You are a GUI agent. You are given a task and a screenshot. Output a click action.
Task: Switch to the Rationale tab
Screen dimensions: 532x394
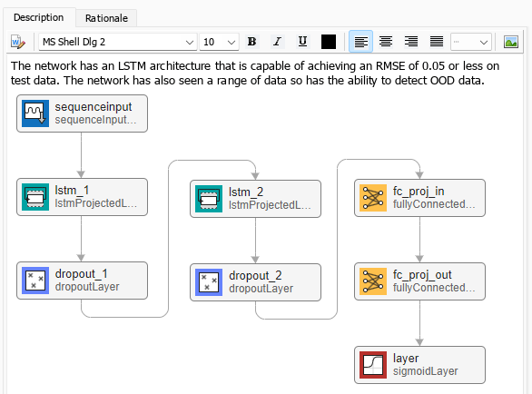[x=106, y=18]
